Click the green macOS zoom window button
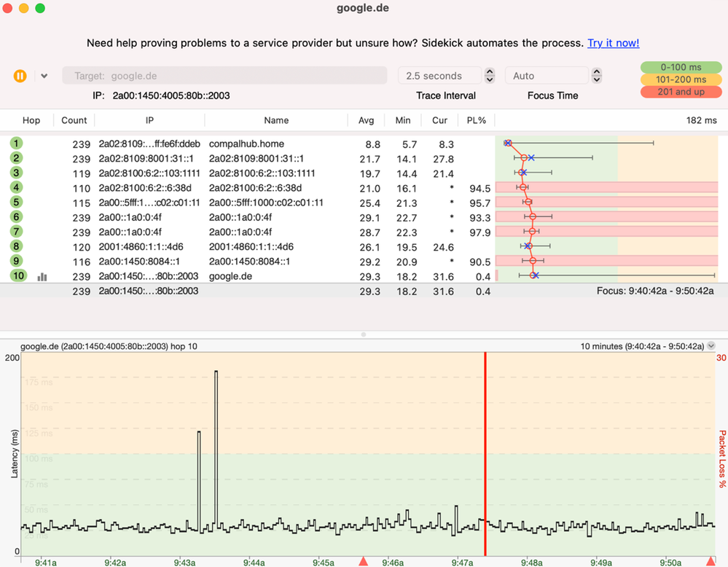Viewport: 728px width, 567px height. coord(40,8)
